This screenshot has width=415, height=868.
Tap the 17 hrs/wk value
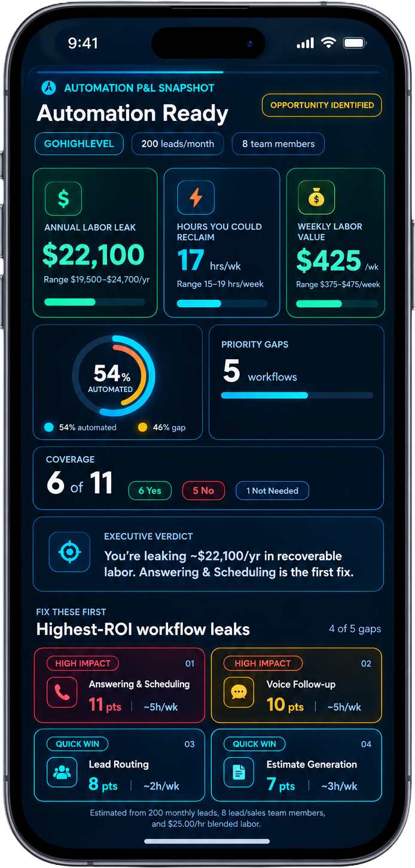tap(209, 261)
